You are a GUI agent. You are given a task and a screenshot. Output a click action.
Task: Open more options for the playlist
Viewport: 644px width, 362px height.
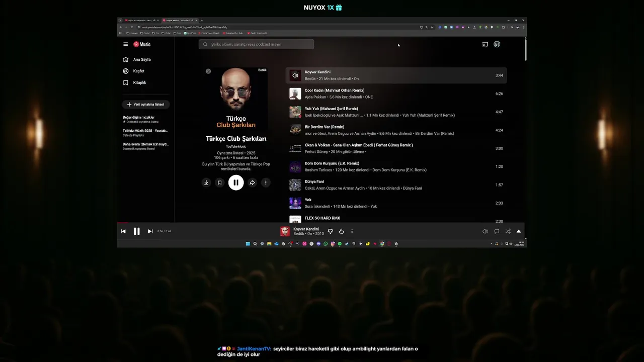coord(266,183)
